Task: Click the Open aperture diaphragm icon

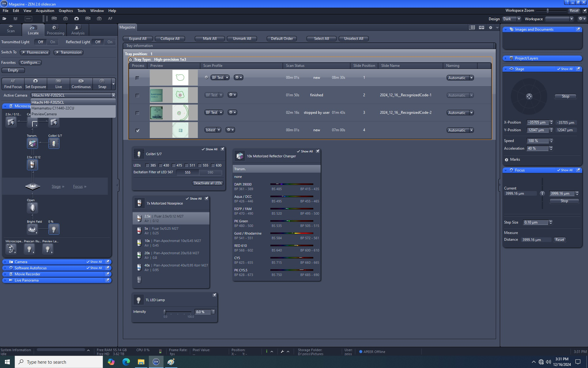Action: click(x=32, y=208)
